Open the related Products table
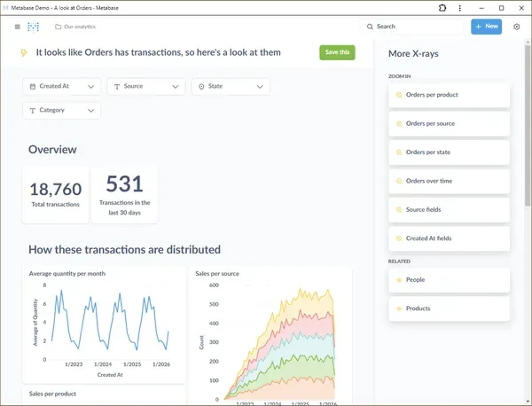The width and height of the screenshot is (532, 406). pos(449,308)
